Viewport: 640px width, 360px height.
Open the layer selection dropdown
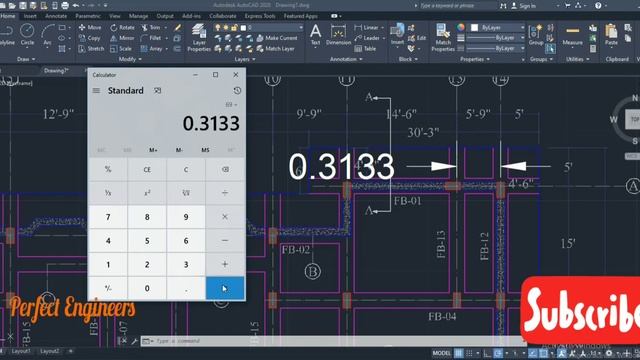click(259, 27)
